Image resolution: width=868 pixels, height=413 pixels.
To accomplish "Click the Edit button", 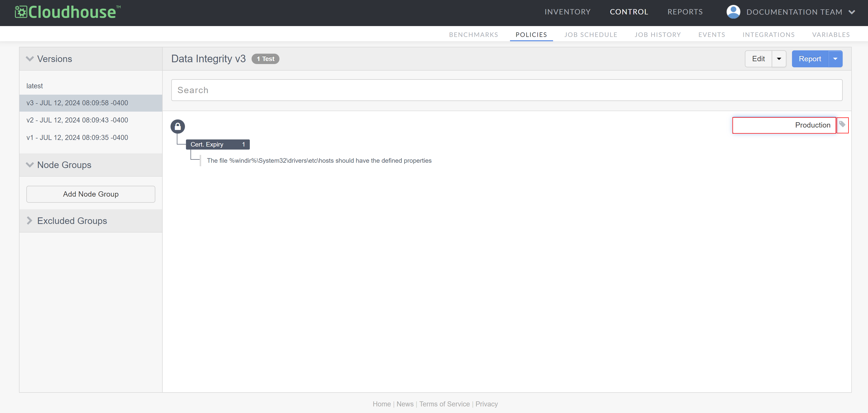I will (758, 59).
